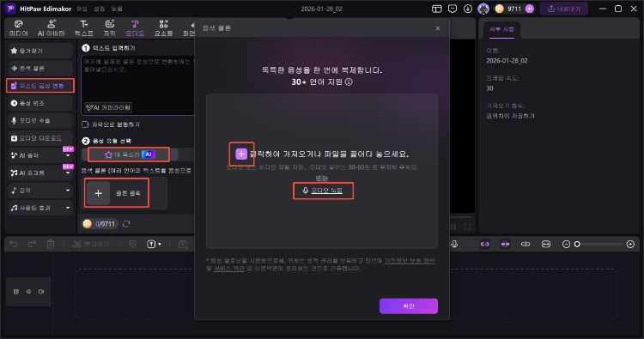
Task: Click the 확인 confirm button in dialog
Action: [x=408, y=306]
